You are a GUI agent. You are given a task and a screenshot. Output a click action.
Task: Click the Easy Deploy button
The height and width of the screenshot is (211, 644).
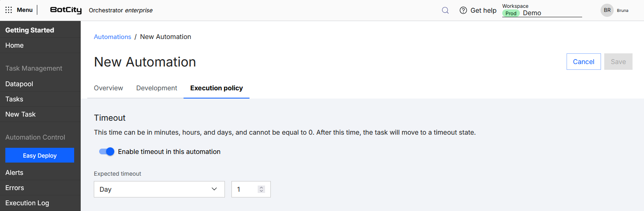pos(40,156)
